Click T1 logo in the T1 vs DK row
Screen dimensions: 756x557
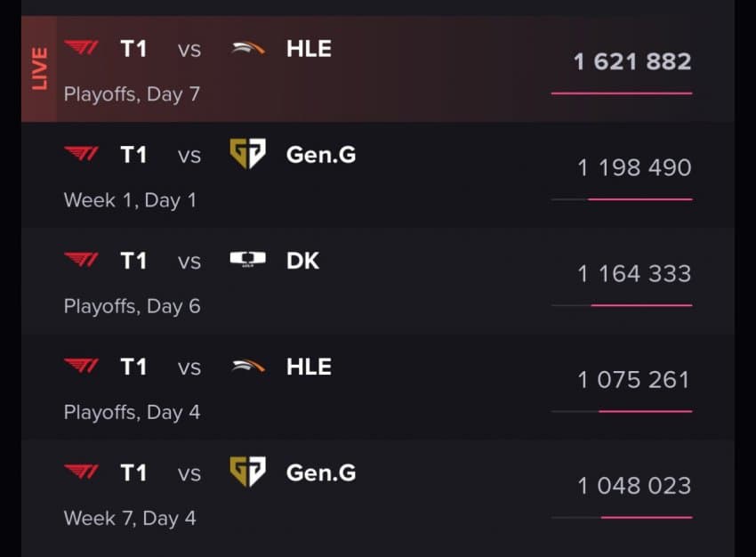coord(82,260)
